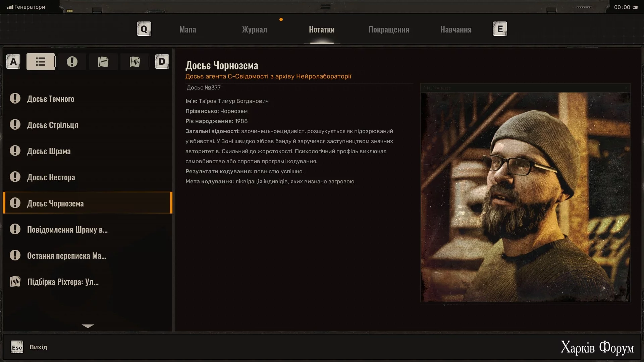
Task: Click the battery icon by the clock
Action: pyautogui.click(x=635, y=7)
